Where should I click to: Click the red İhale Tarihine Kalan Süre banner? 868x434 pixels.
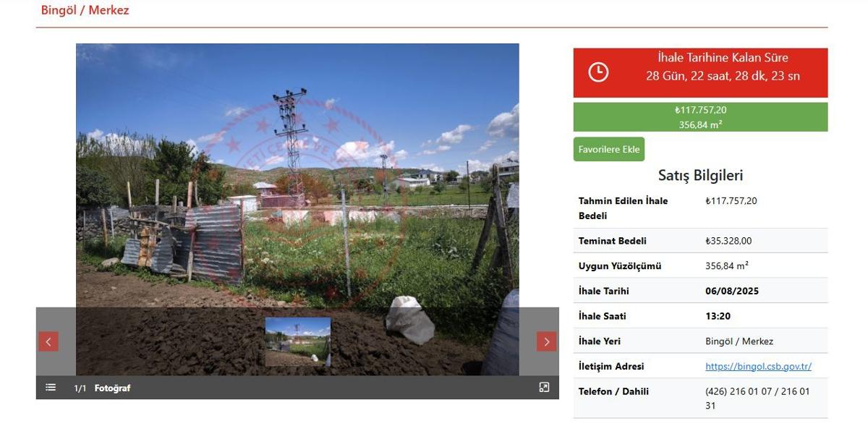[x=700, y=72]
